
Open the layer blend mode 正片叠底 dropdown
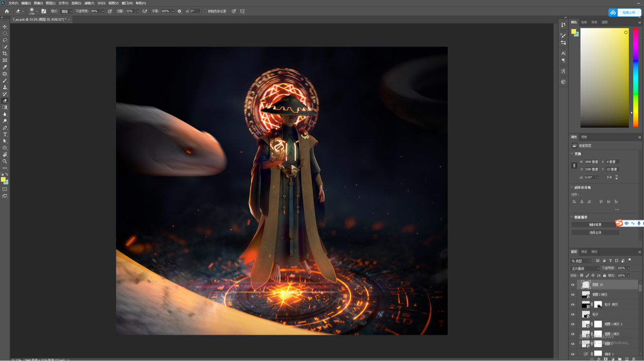click(585, 268)
